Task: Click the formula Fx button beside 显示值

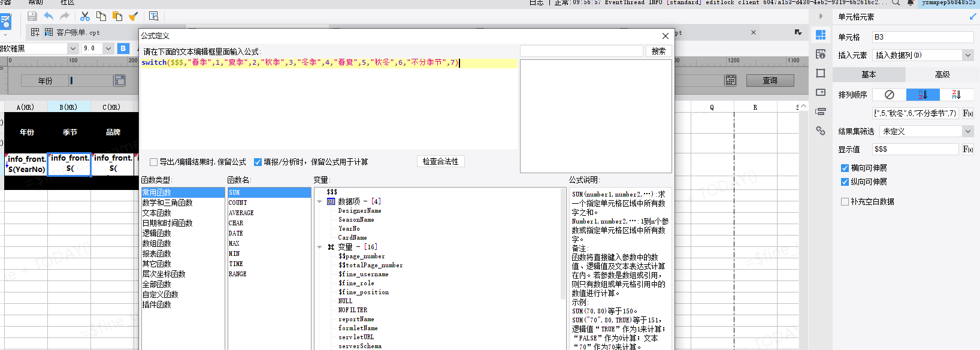Action: pyautogui.click(x=967, y=149)
